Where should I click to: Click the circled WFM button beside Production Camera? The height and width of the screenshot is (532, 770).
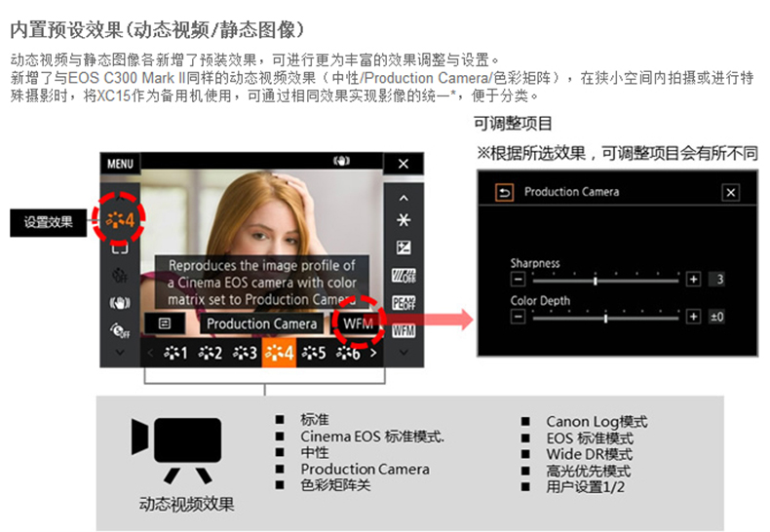coord(358,323)
